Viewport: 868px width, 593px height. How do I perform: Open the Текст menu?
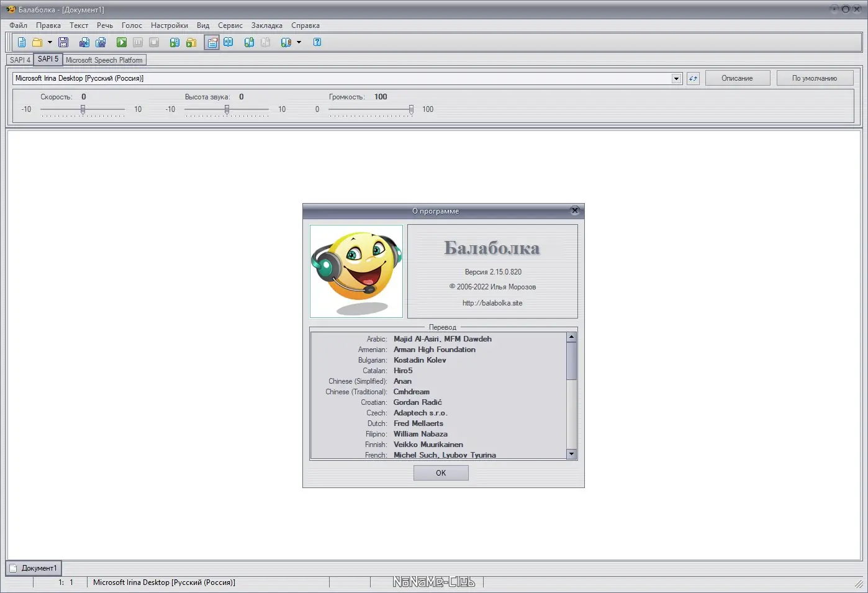[x=79, y=25]
